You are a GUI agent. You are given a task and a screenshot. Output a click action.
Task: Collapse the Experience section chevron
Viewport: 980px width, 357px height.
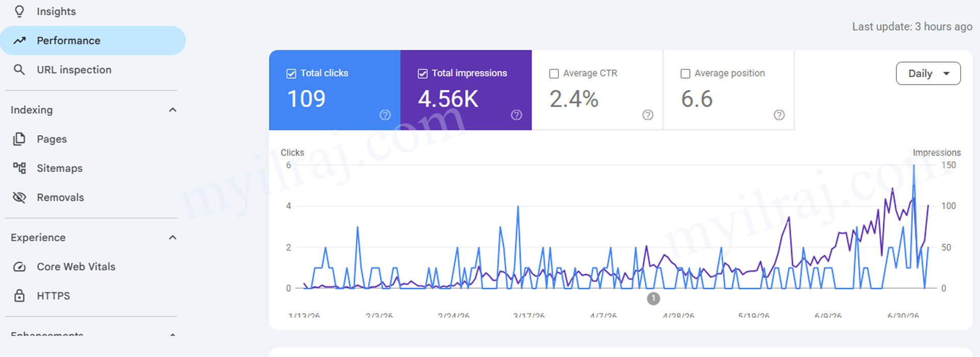(173, 237)
